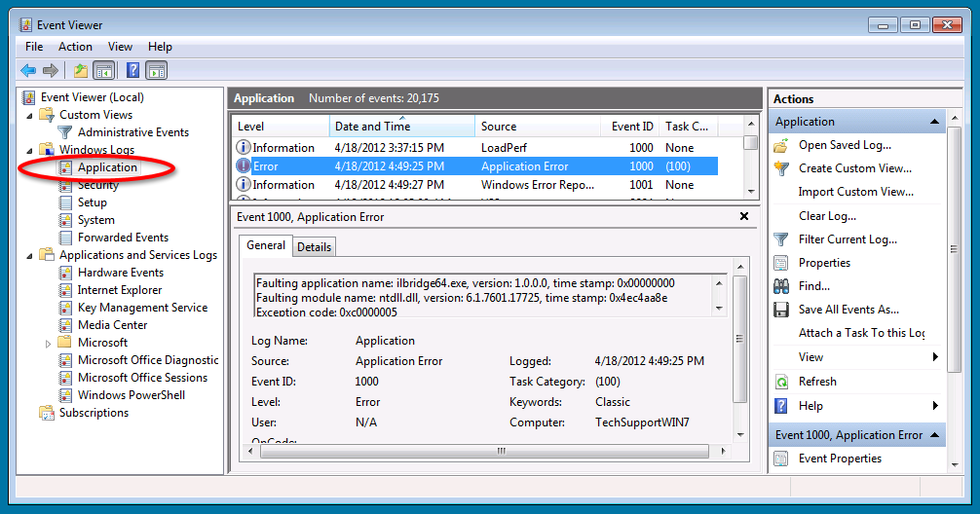Open the View menu in menu bar

(120, 47)
